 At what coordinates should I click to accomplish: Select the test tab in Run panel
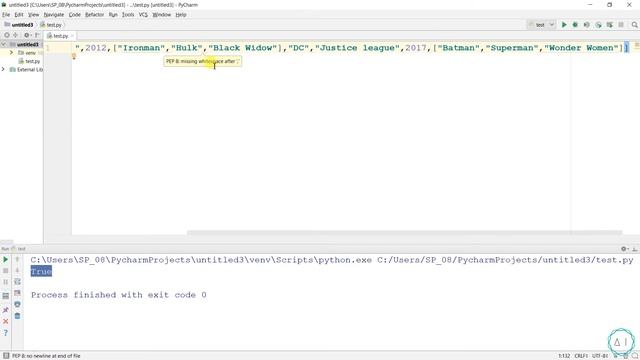18,249
